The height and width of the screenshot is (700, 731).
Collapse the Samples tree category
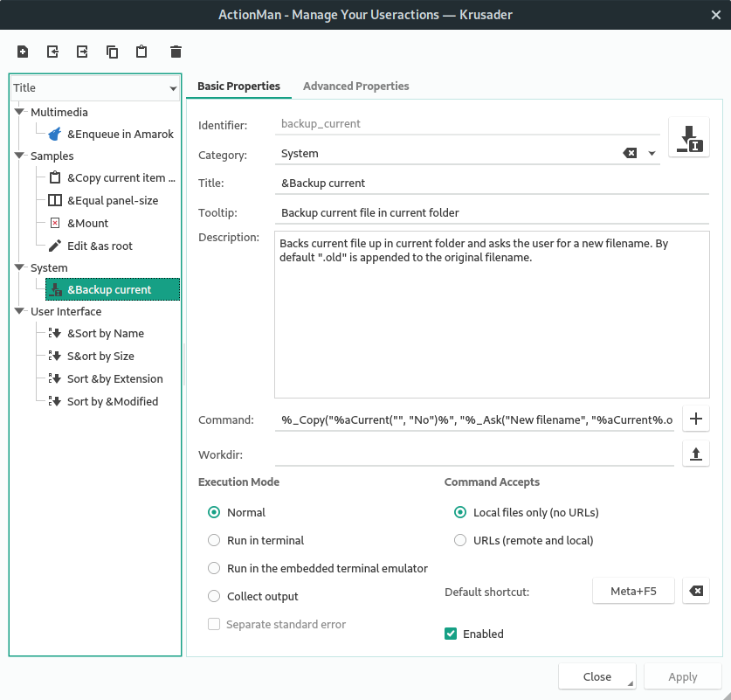point(19,156)
